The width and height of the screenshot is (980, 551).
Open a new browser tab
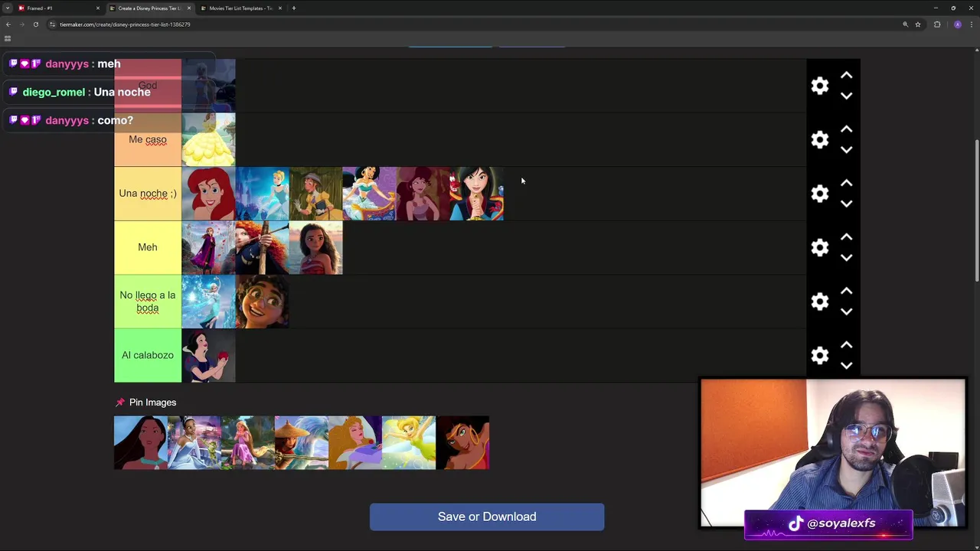tap(294, 8)
